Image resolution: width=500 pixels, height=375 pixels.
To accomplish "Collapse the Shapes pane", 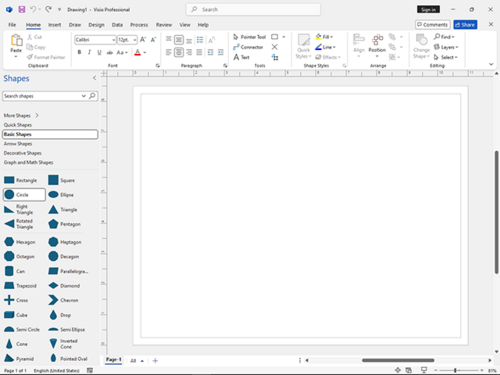I will tap(94, 78).
